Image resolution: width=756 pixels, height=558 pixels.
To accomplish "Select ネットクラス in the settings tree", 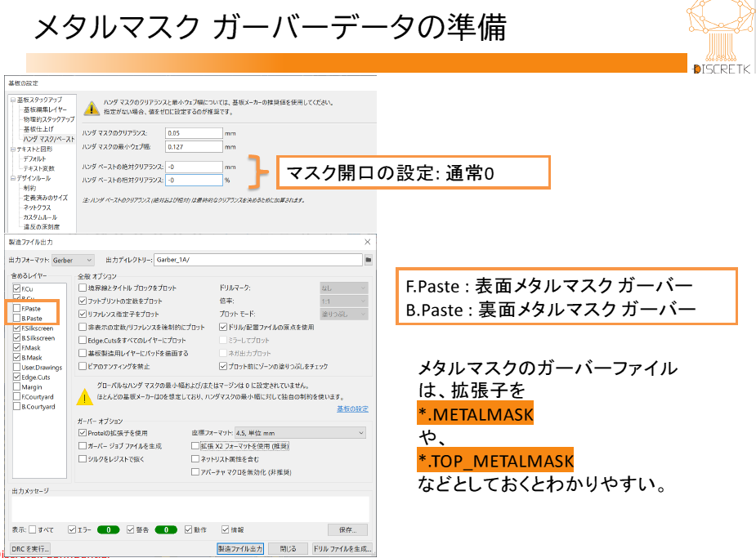I will [x=38, y=207].
